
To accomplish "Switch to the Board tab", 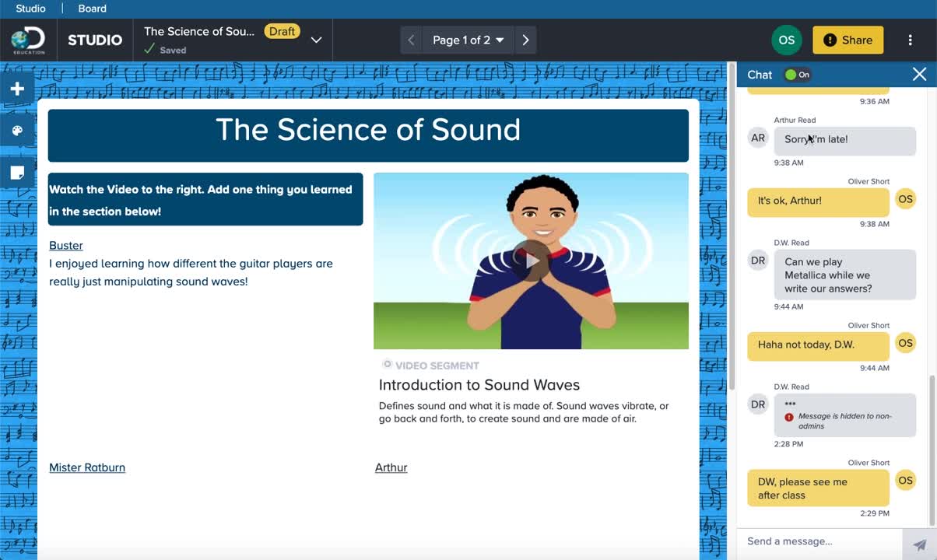I will click(92, 9).
